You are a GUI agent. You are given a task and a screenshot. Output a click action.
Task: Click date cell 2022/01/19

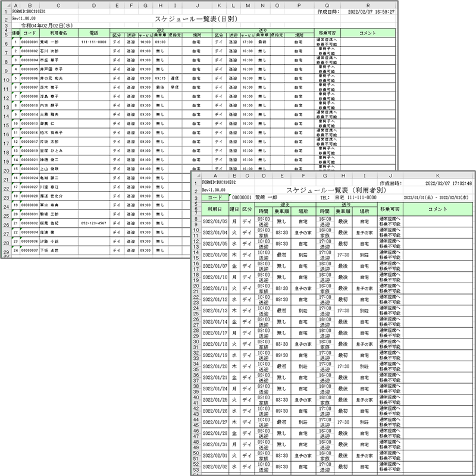point(215,355)
